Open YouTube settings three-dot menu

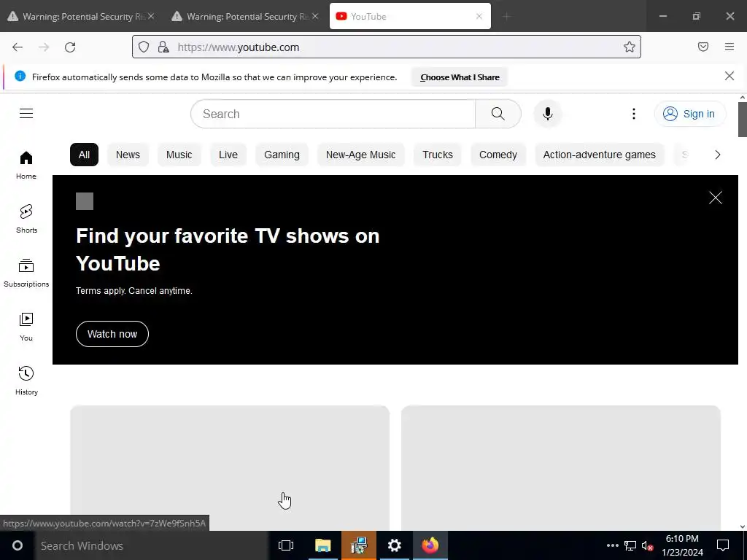[634, 114]
